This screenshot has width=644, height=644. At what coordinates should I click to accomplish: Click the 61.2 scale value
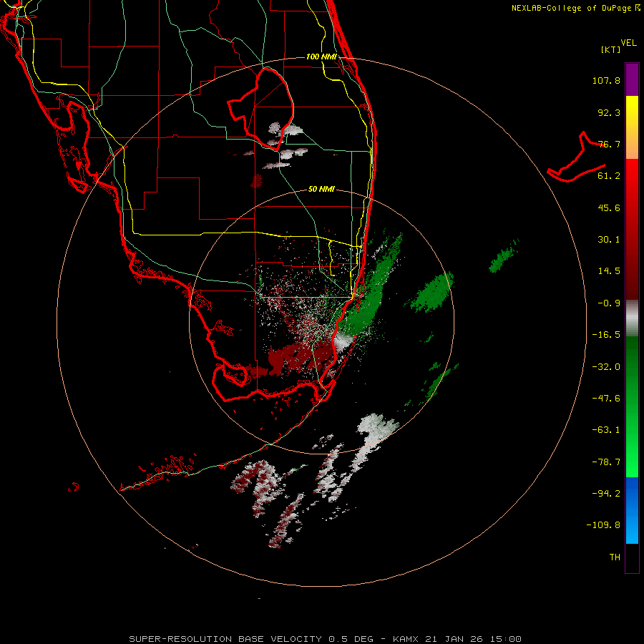click(x=609, y=176)
